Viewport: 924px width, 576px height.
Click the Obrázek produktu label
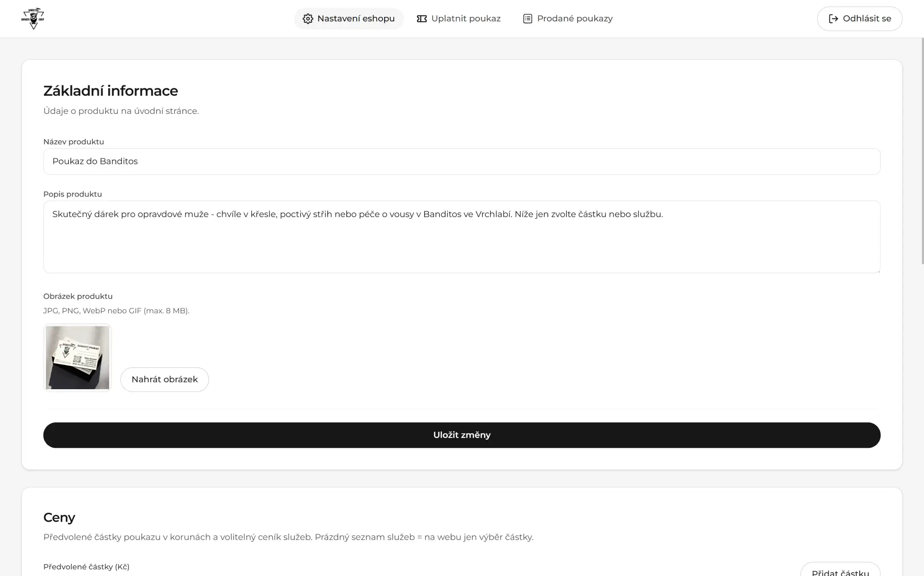click(78, 296)
